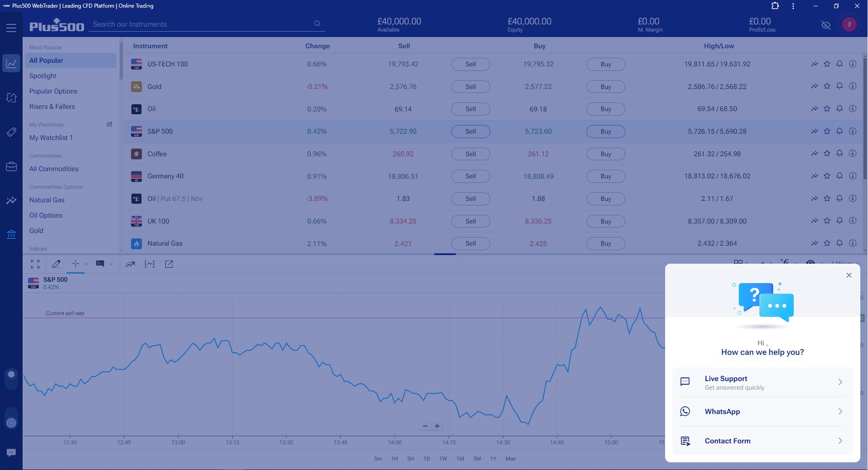Select the crosshair cursor tool
The width and height of the screenshot is (868, 470).
(x=75, y=264)
